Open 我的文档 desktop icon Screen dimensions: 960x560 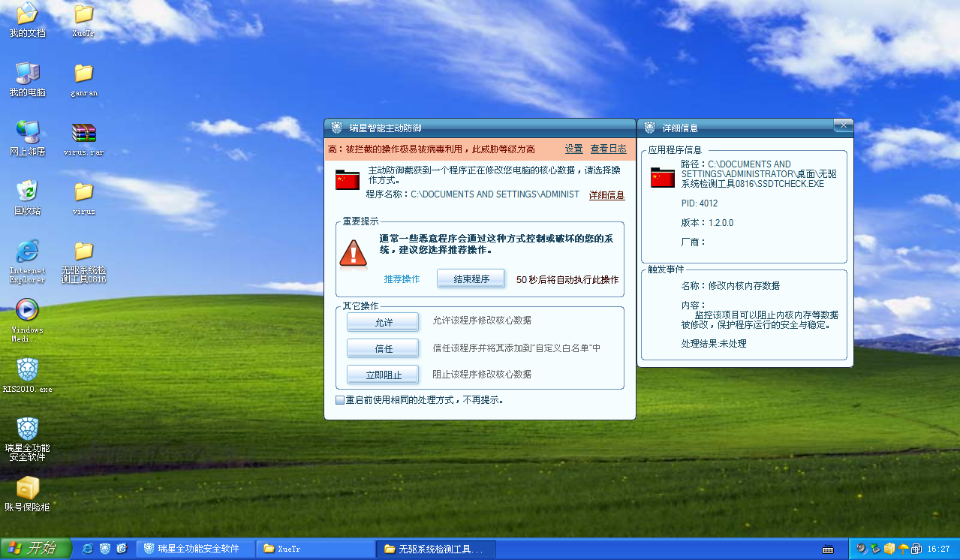[27, 20]
